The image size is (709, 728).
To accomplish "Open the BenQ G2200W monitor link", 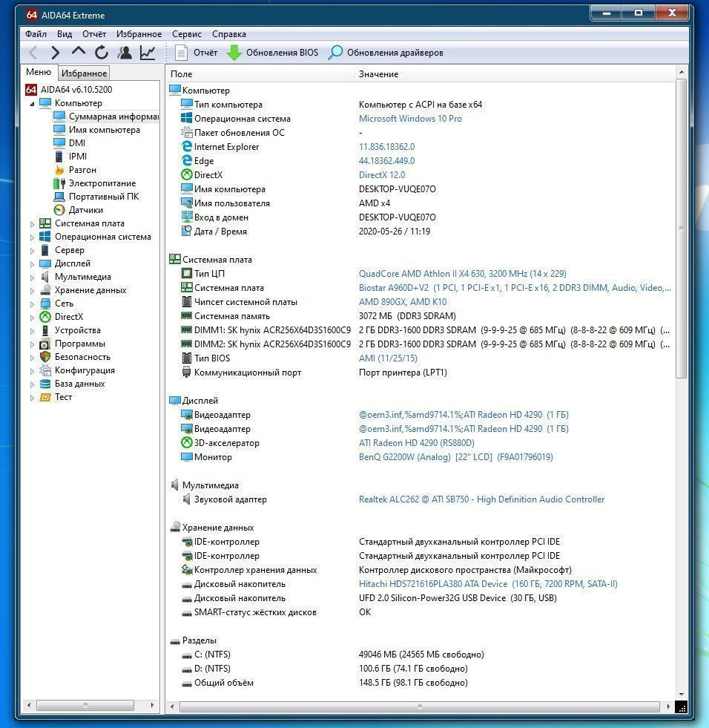I will pyautogui.click(x=455, y=457).
